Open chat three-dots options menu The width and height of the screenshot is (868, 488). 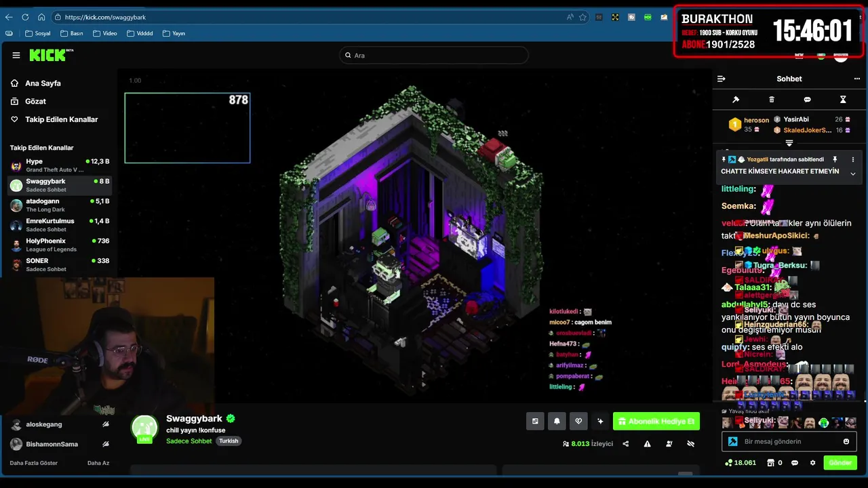coord(857,79)
